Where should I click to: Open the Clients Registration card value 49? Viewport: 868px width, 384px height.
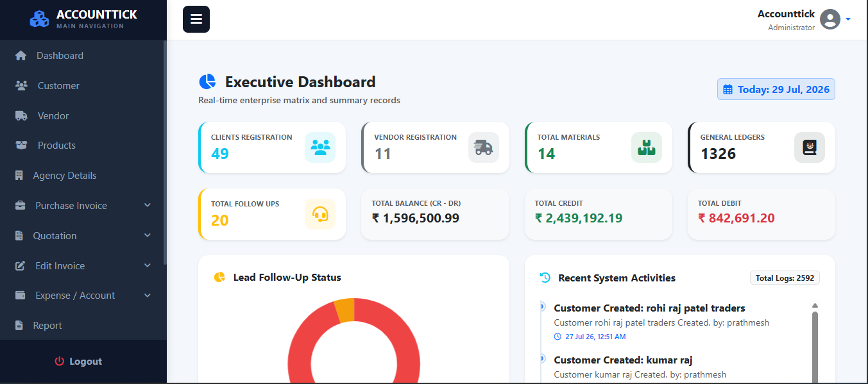coord(220,154)
